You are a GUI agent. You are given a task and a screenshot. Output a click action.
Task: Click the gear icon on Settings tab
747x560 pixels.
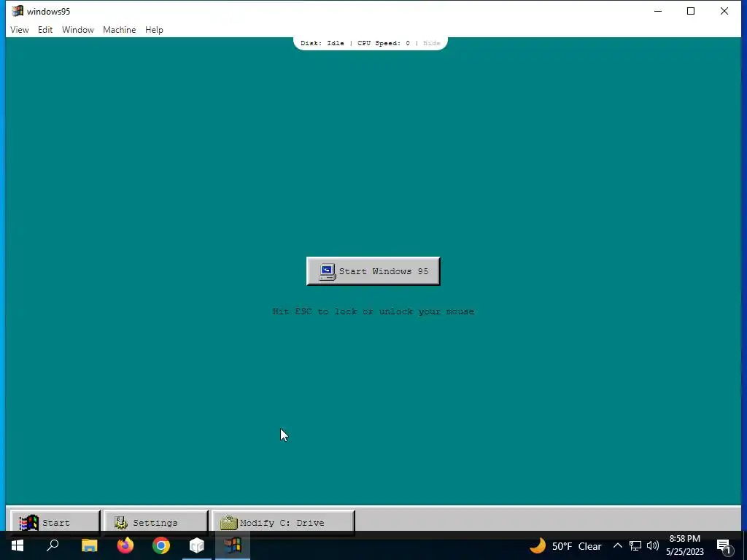(x=121, y=522)
